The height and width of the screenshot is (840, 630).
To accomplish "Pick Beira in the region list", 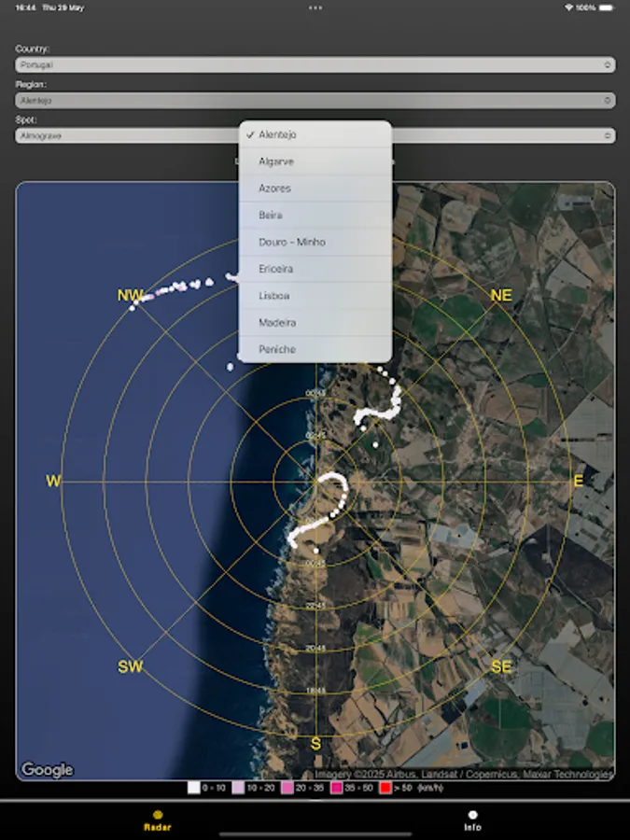I will pos(315,215).
